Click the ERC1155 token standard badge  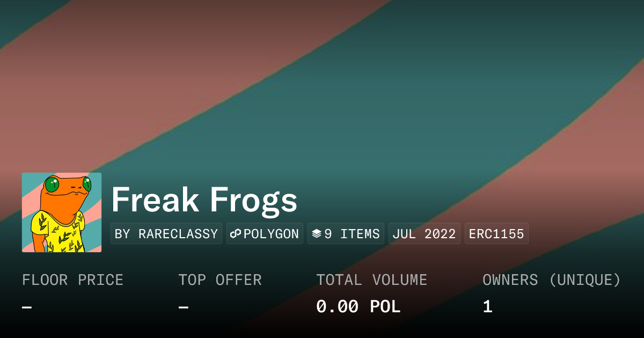click(x=496, y=234)
